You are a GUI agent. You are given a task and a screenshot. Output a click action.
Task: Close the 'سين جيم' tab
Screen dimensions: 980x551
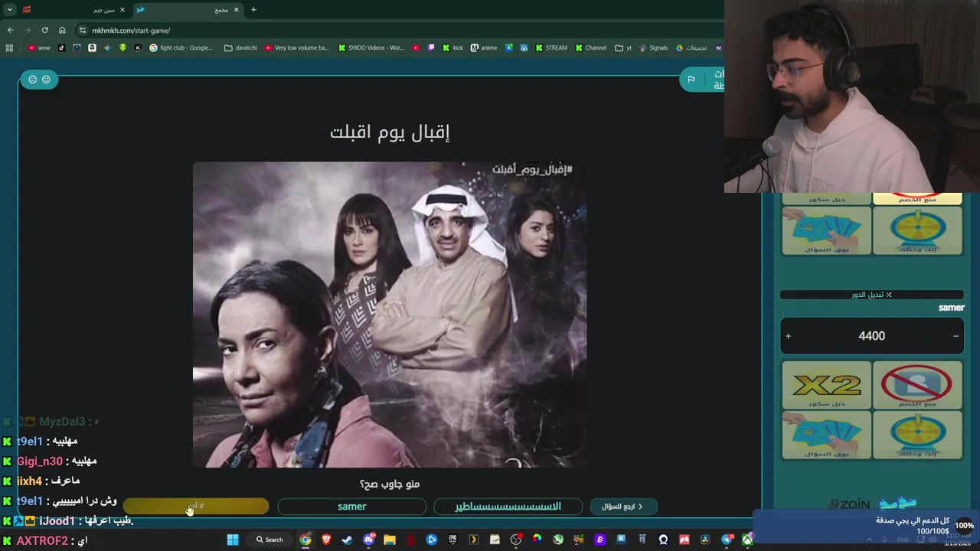click(x=122, y=10)
